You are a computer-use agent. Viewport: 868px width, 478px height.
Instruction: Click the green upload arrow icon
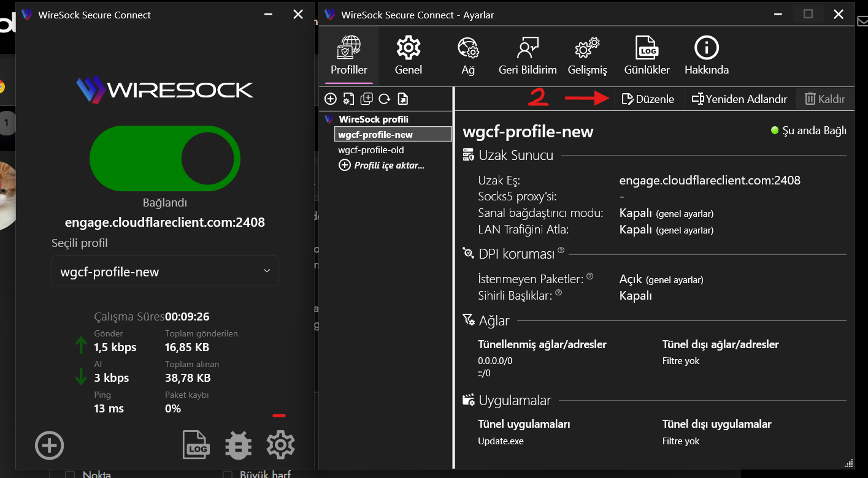click(x=80, y=346)
